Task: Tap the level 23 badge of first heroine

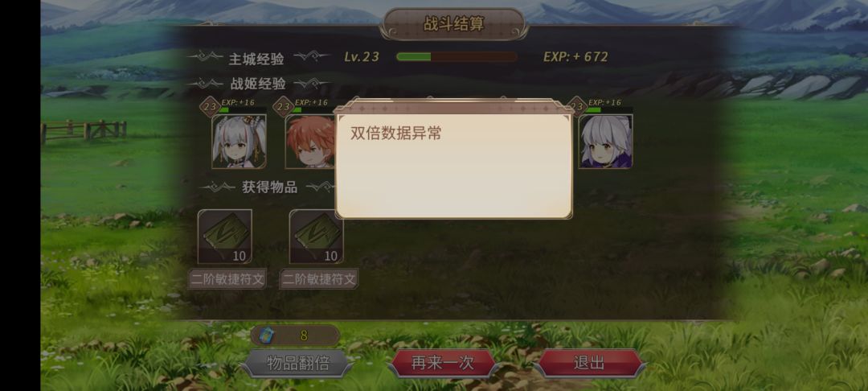Action: [x=211, y=106]
